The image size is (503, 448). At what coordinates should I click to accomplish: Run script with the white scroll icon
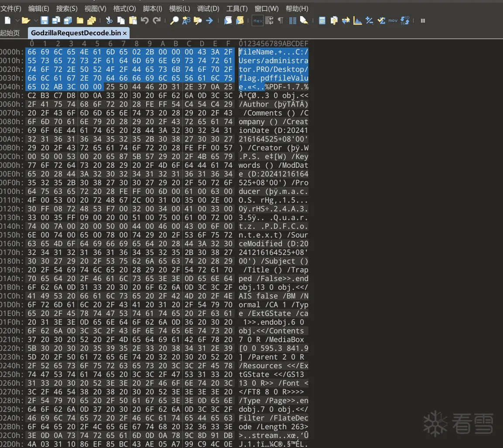[228, 20]
